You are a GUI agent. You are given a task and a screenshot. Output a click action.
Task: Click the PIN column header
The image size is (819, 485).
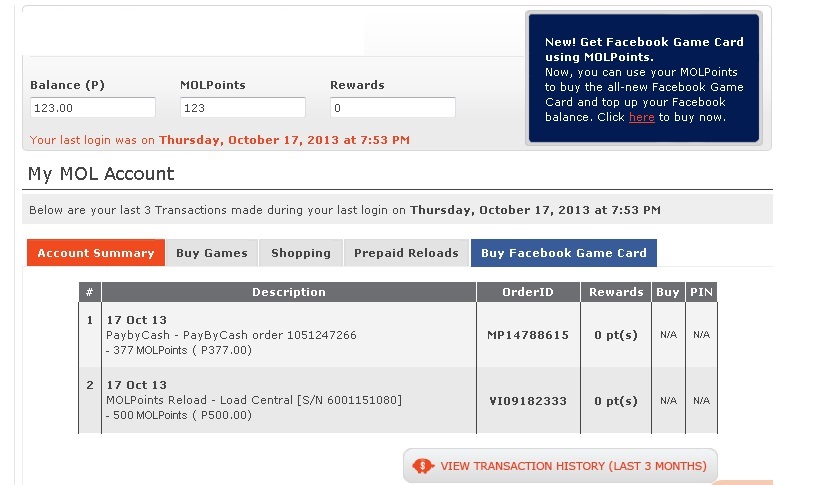pos(701,292)
